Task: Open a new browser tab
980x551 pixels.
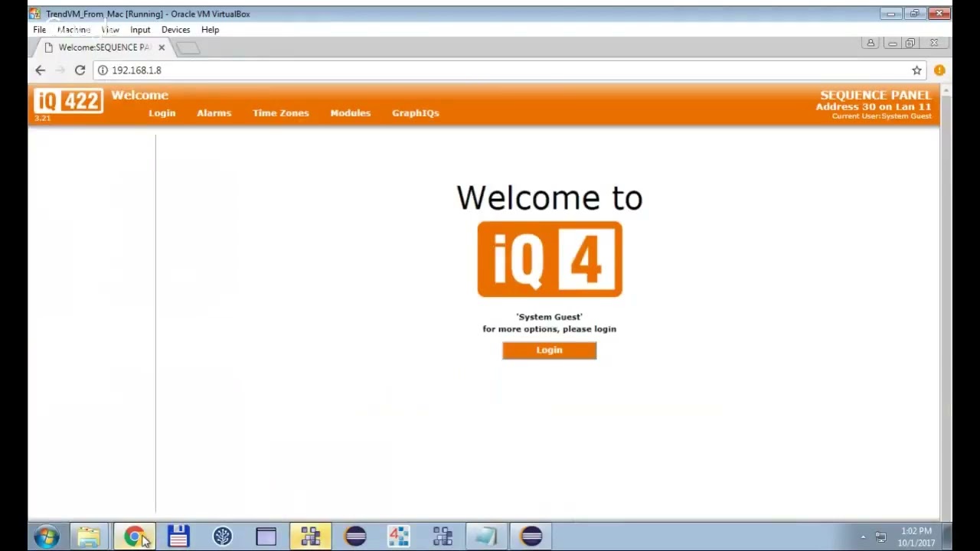Action: pos(188,48)
